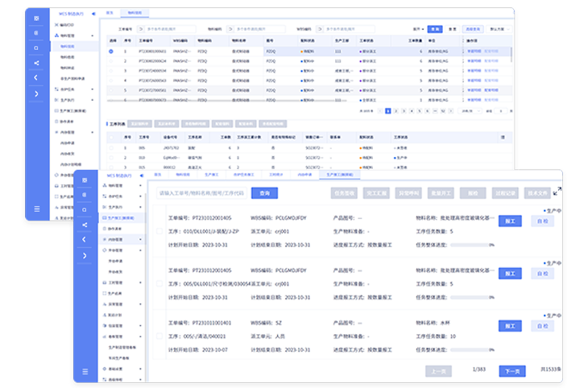Screen dimensions: 588x388
Task: Click the 查询 button in front window
Action: click(263, 192)
